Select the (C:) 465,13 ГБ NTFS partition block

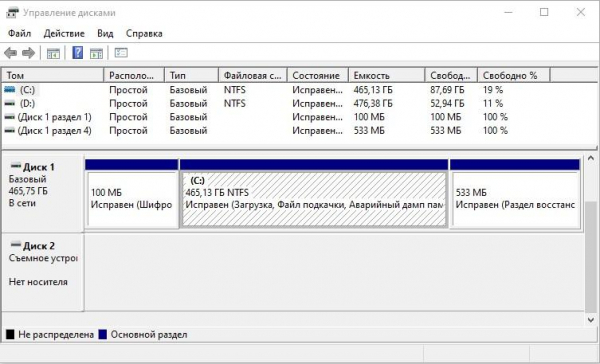314,199
